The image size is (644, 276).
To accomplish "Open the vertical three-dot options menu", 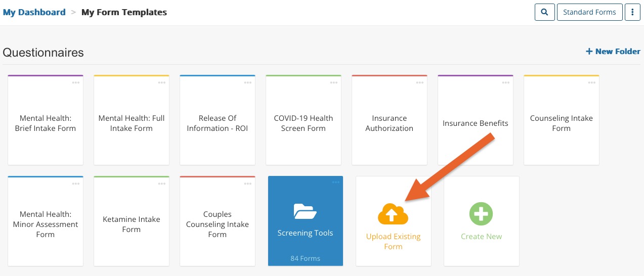I will [632, 12].
